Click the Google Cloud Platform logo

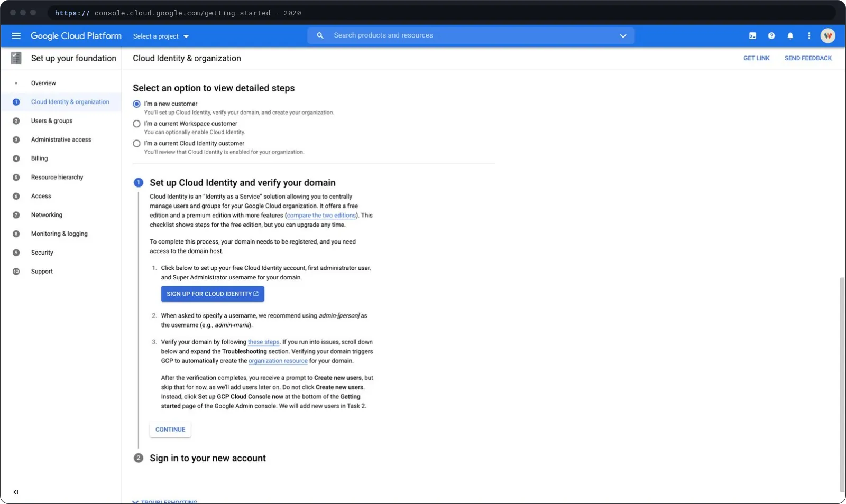(76, 36)
